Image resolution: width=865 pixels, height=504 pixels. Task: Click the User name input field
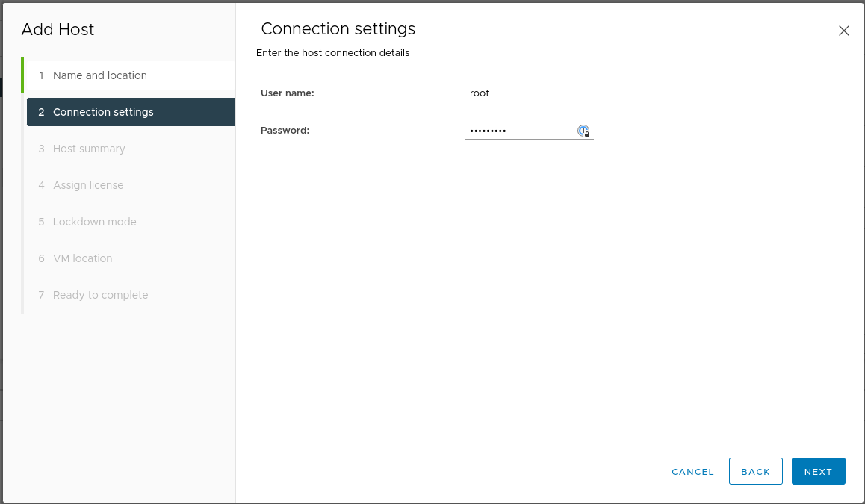pyautogui.click(x=528, y=93)
